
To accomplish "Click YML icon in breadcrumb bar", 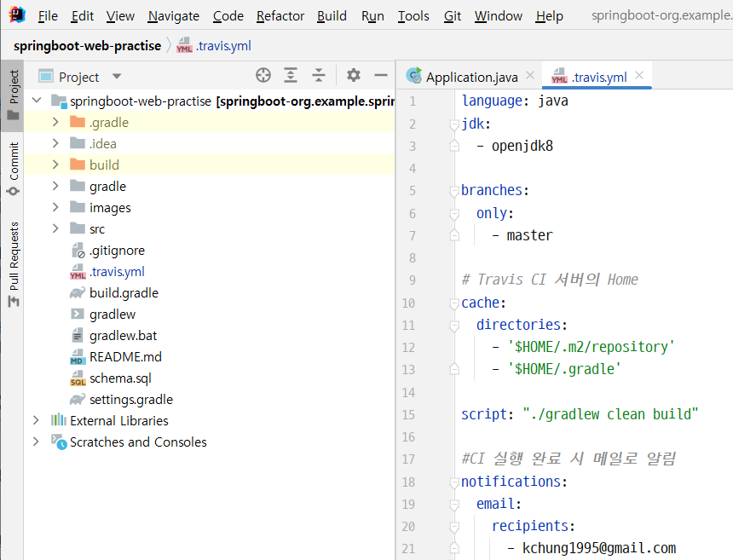I will [x=184, y=45].
